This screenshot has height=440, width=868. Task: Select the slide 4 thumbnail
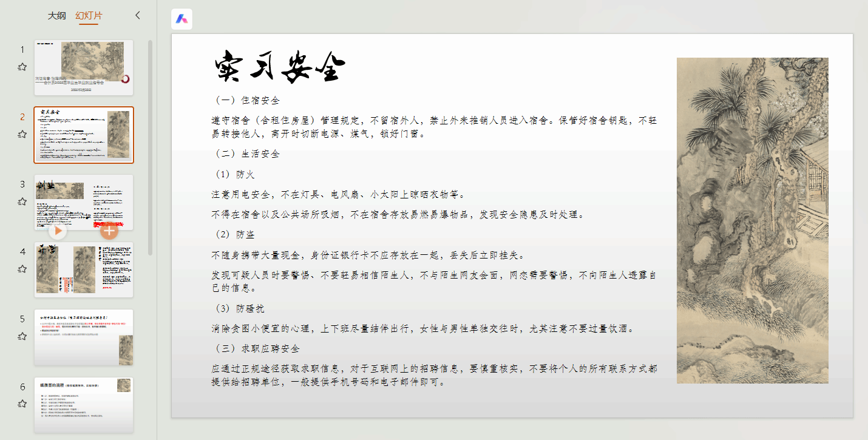[84, 269]
